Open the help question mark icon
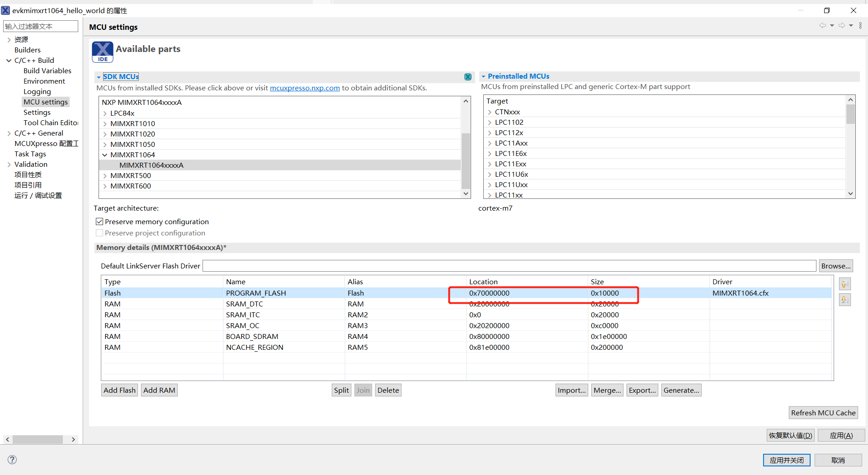Screen dimensions: 868x475 point(12,460)
